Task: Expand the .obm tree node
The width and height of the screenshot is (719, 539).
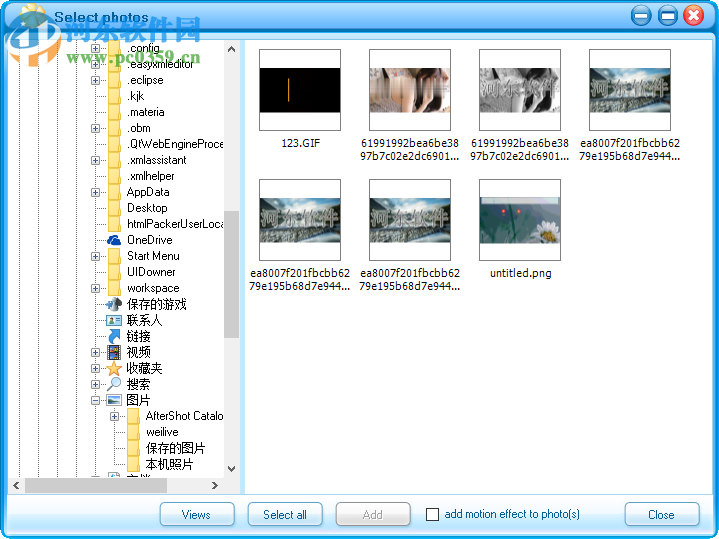Action: pos(95,128)
